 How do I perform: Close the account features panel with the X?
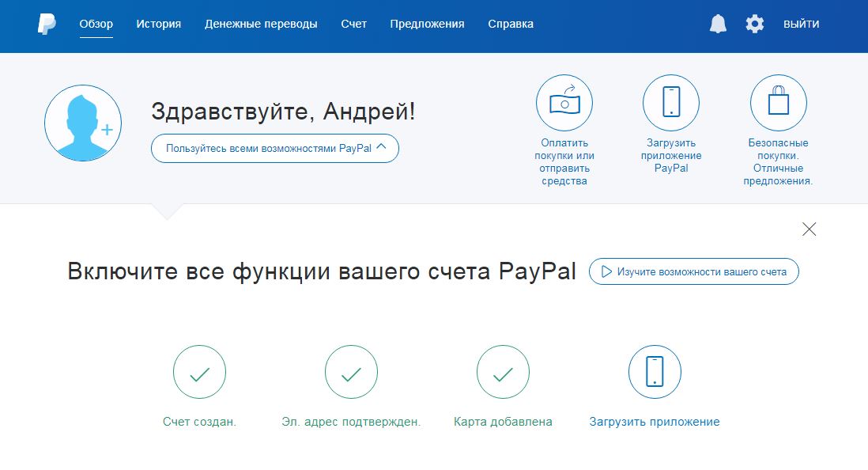click(x=810, y=229)
